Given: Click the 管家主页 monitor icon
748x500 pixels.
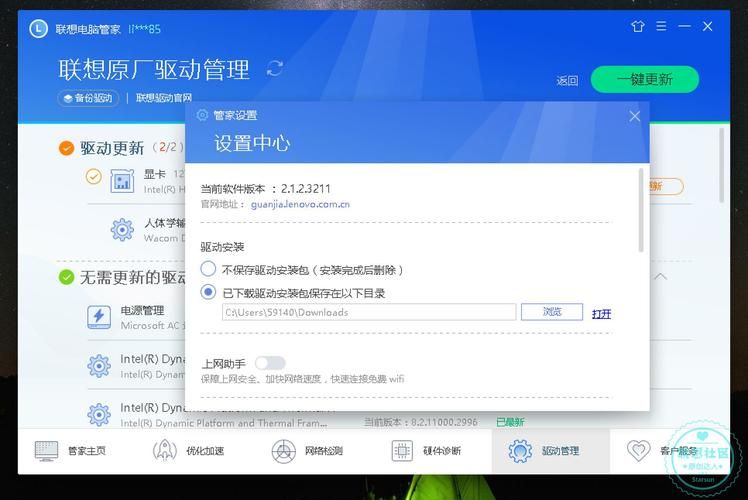Looking at the screenshot, I should (x=47, y=451).
